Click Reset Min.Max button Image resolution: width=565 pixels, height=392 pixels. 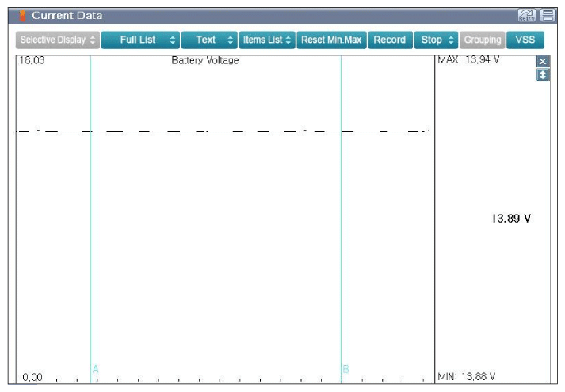(x=331, y=40)
